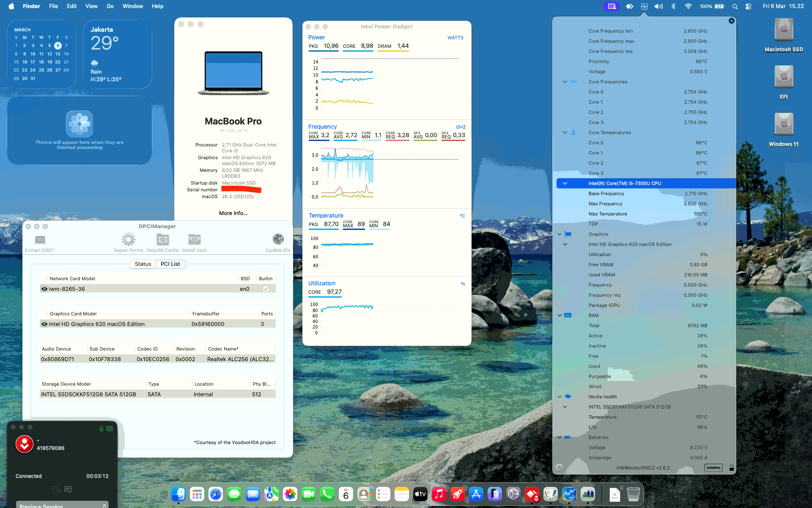Collapse Intel Core i5-7300U CPU section

[x=565, y=183]
